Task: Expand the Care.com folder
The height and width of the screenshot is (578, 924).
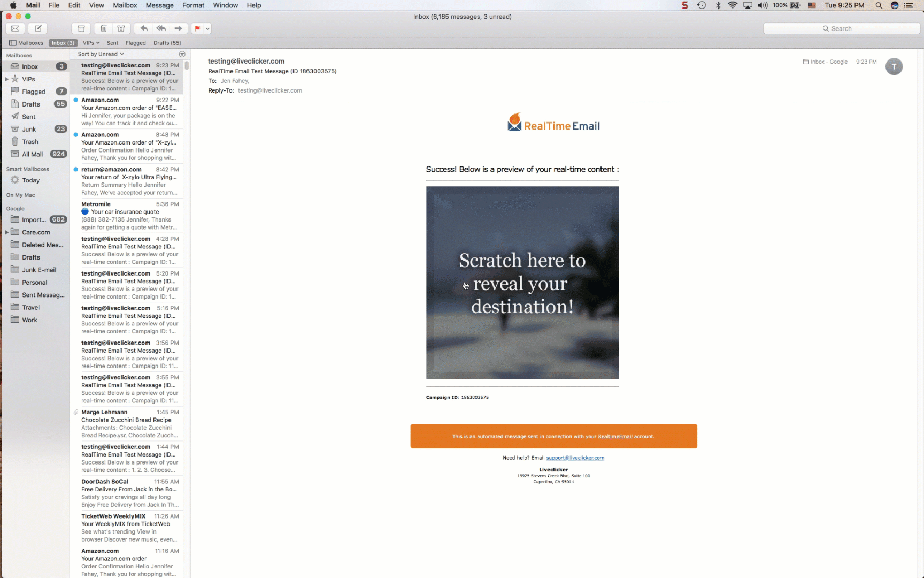Action: pyautogui.click(x=7, y=232)
